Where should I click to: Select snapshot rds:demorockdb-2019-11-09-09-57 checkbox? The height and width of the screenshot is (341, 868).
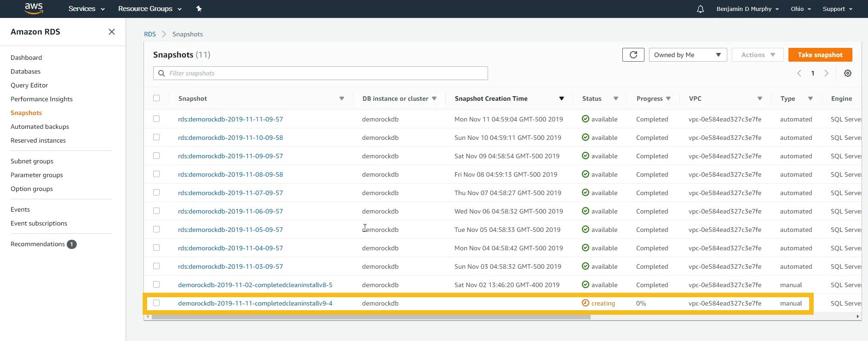tap(156, 156)
